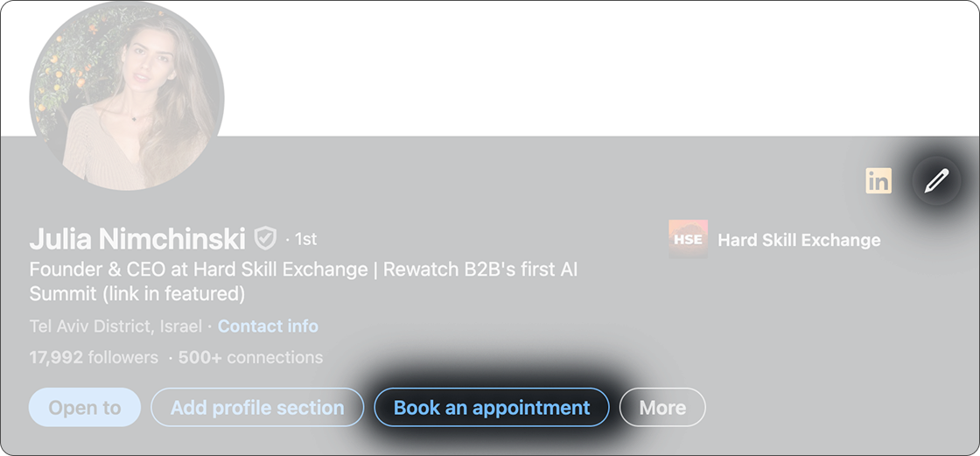980x456 pixels.
Task: Click the Julia Nimchinski name heading
Action: [x=137, y=238]
